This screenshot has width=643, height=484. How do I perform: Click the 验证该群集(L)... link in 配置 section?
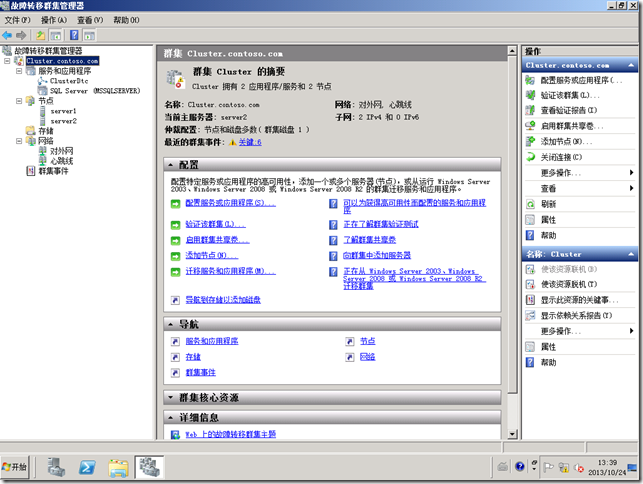pyautogui.click(x=215, y=224)
